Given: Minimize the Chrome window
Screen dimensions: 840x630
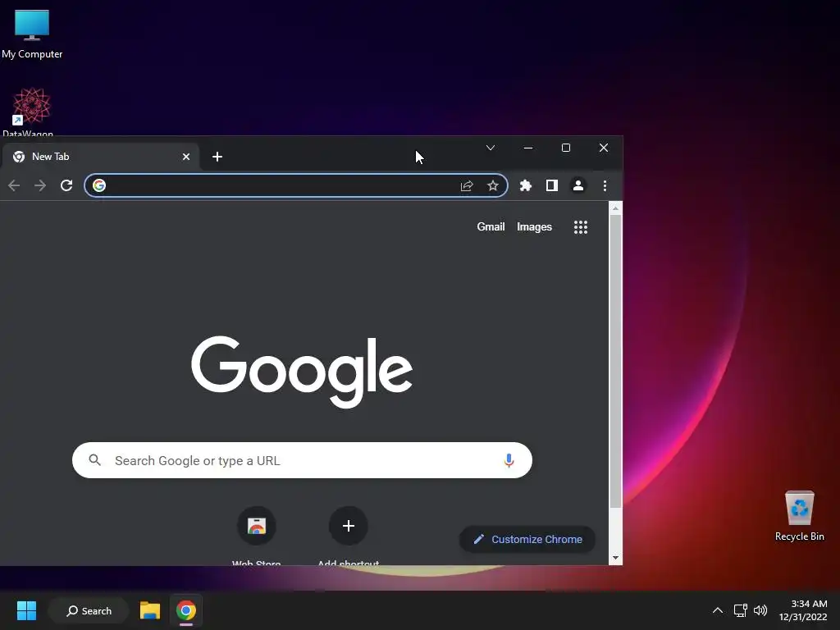Looking at the screenshot, I should point(528,148).
